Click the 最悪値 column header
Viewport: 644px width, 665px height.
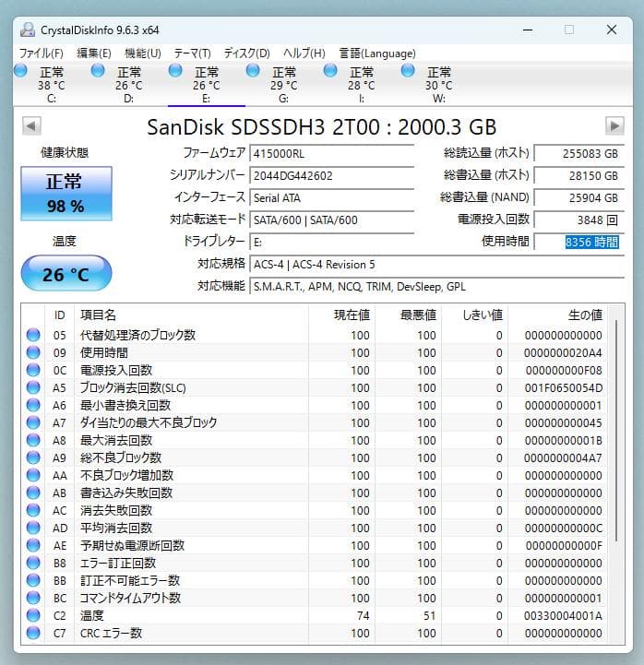pos(409,315)
